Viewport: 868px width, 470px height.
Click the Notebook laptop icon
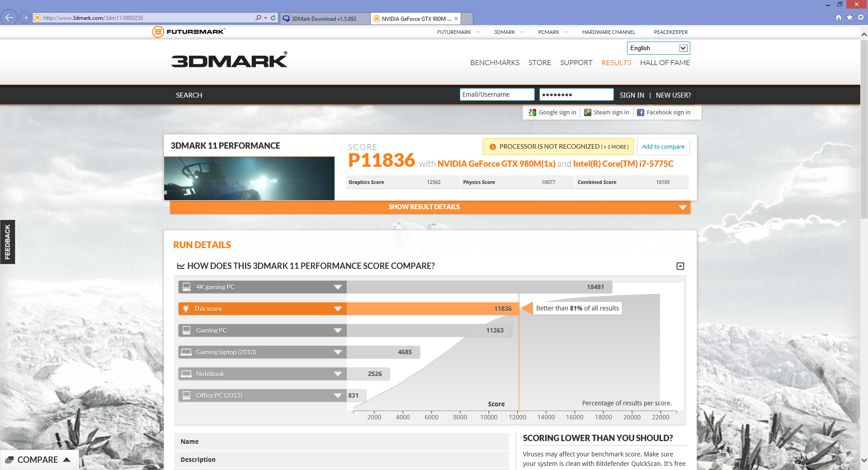[186, 374]
